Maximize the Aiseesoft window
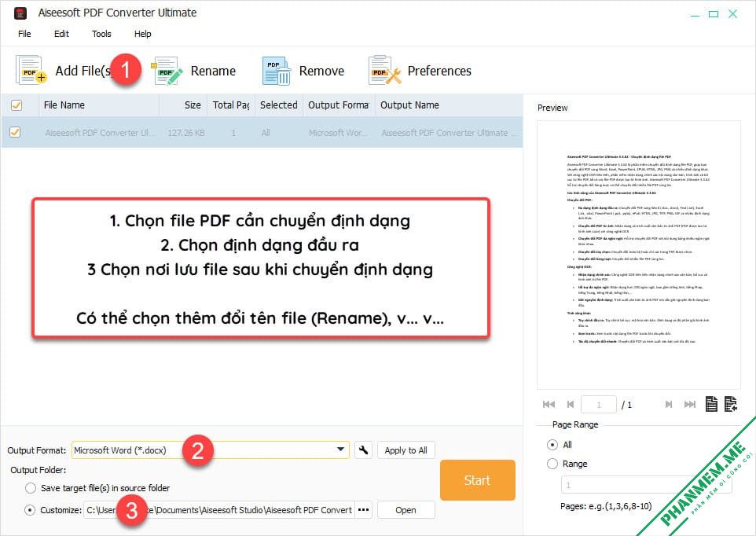The width and height of the screenshot is (756, 536). point(714,14)
